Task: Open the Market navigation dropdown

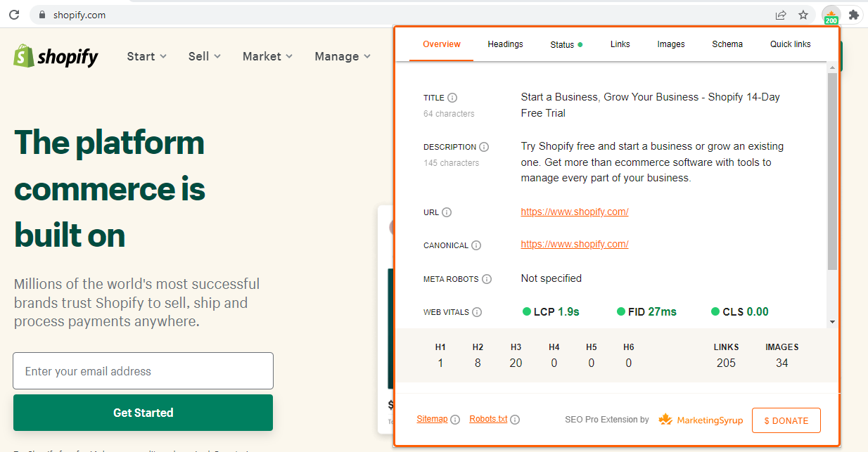Action: pos(267,56)
